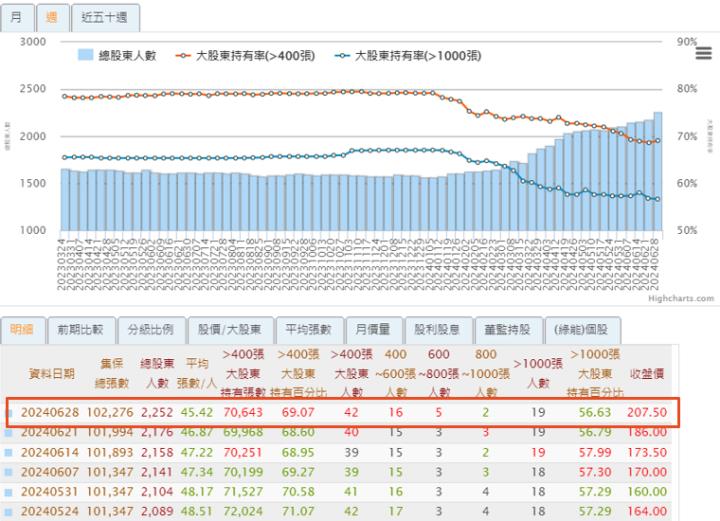Click blue square icon beside 20240614 row

[x=10, y=452]
